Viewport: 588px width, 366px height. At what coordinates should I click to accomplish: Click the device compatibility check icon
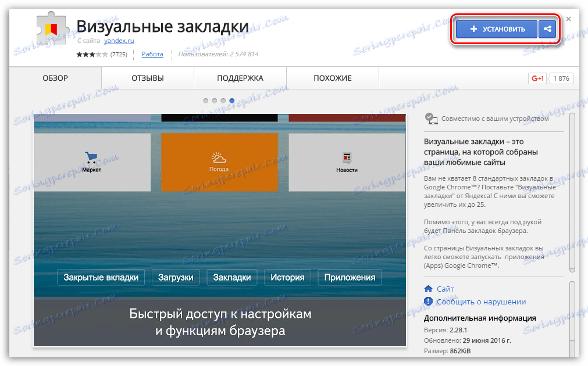(x=431, y=119)
